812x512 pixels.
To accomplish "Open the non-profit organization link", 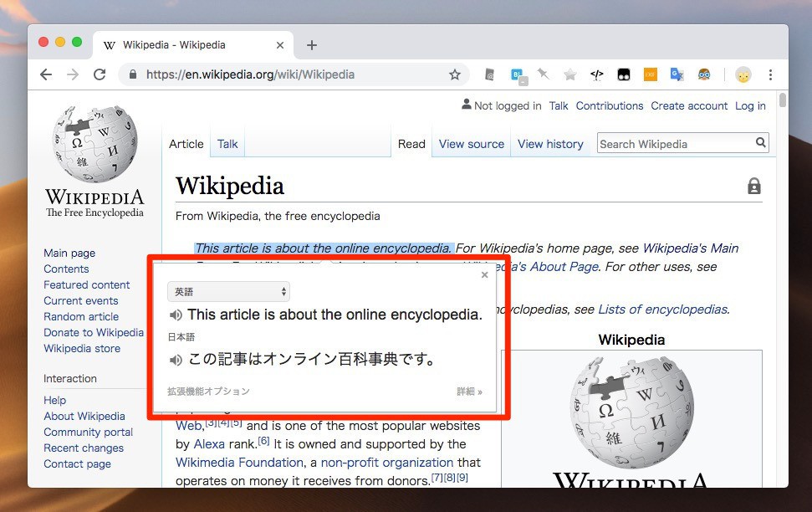I will 387,463.
